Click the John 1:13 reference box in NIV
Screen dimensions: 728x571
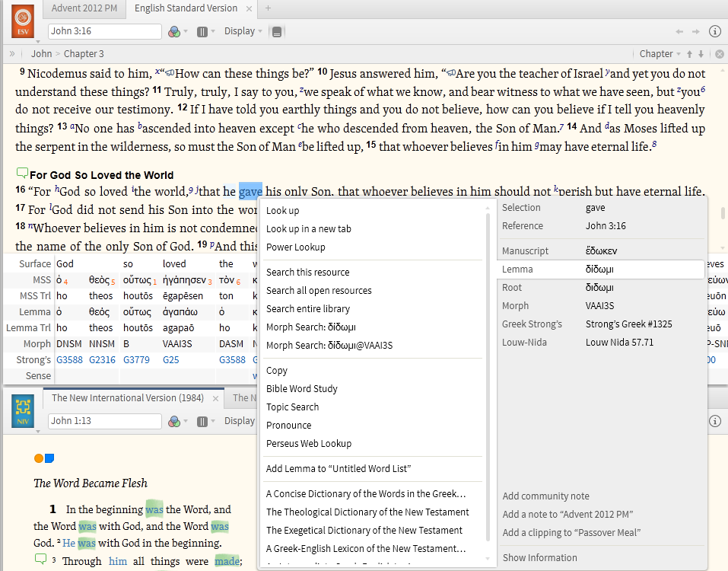tap(105, 421)
